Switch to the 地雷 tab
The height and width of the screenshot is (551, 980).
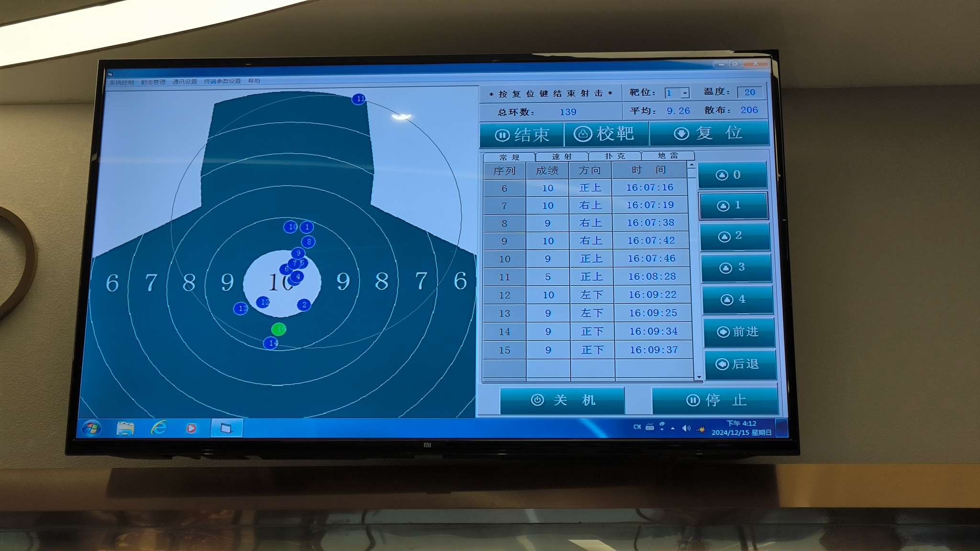[x=668, y=155]
